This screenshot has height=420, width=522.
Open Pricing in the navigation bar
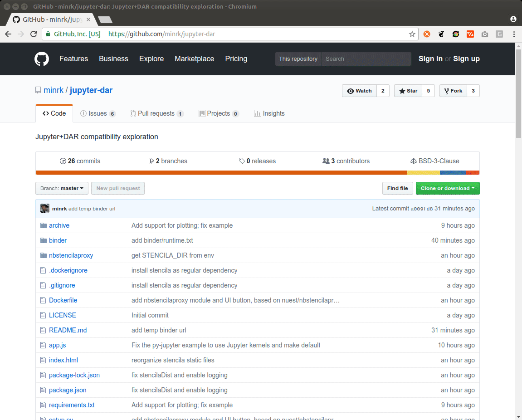pyautogui.click(x=236, y=59)
